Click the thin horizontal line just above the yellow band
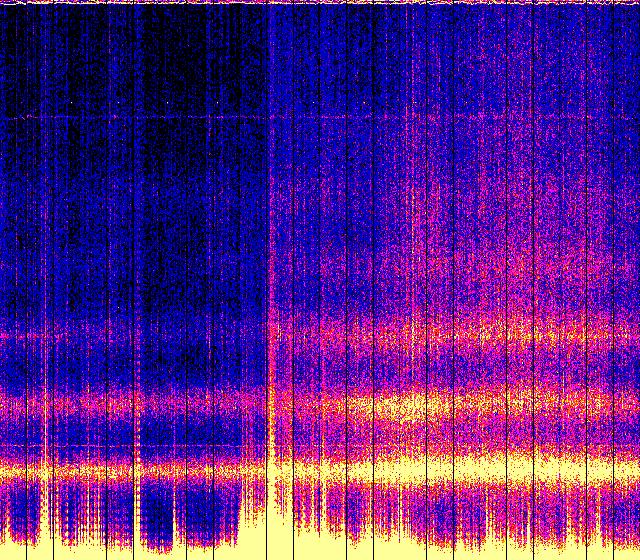Screen dimensions: 640x560 coord(120,446)
